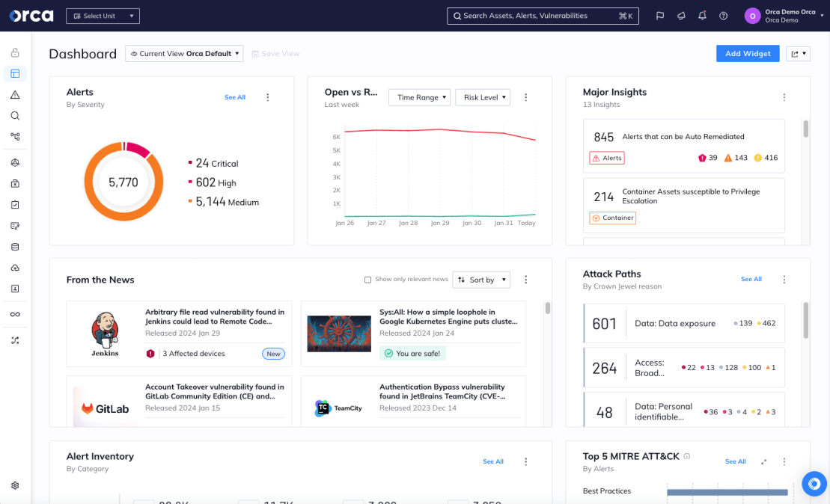Click the clipboard checkmark compliance sidebar icon
830x504 pixels.
[x=15, y=205]
